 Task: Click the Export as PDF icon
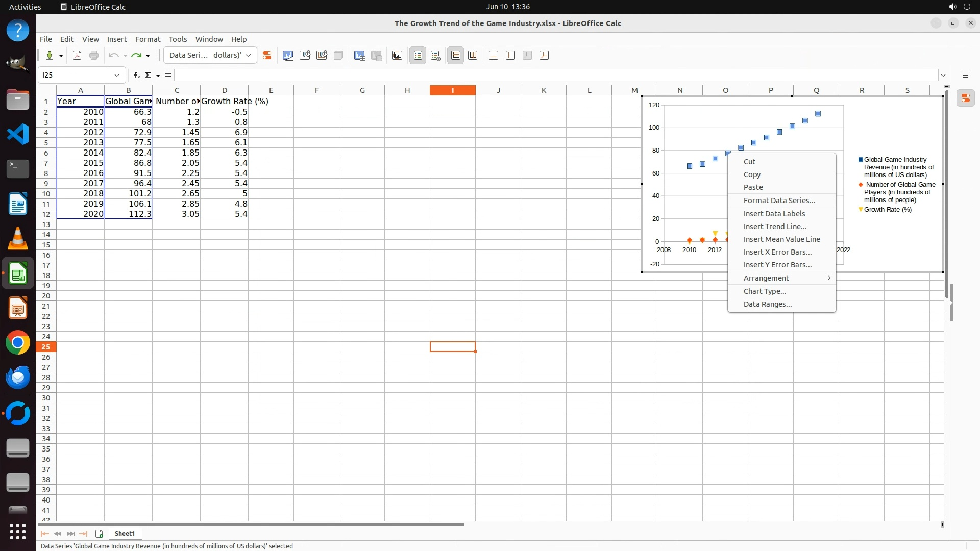click(77, 55)
